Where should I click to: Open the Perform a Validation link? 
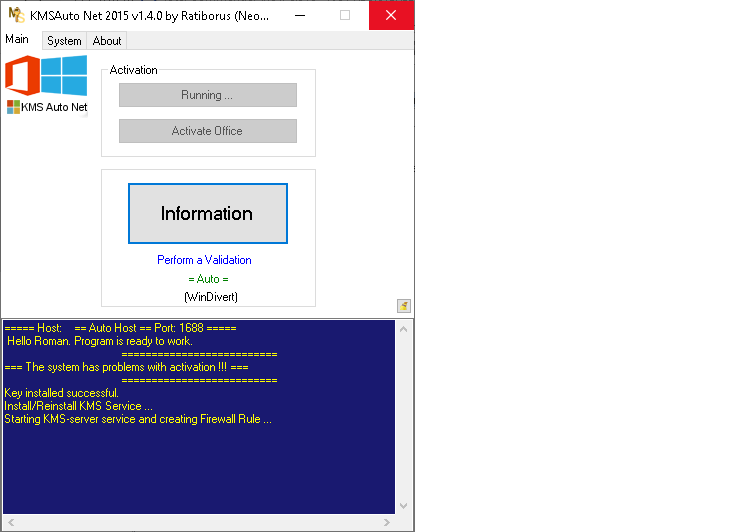(x=204, y=260)
